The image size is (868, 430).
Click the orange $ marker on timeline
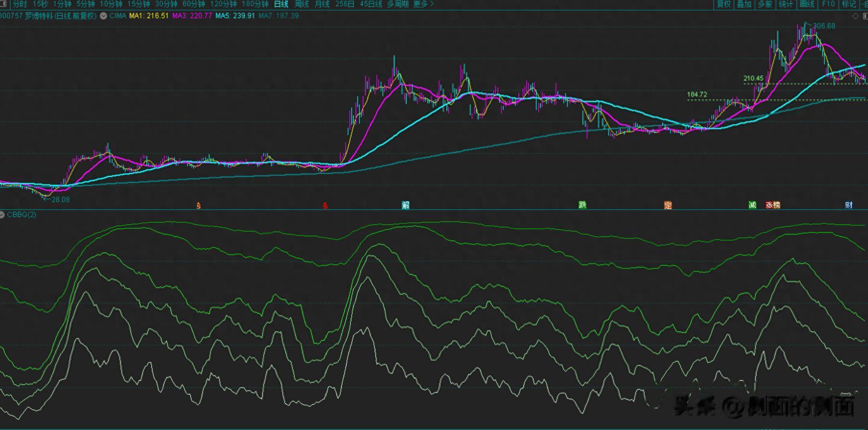tap(198, 206)
